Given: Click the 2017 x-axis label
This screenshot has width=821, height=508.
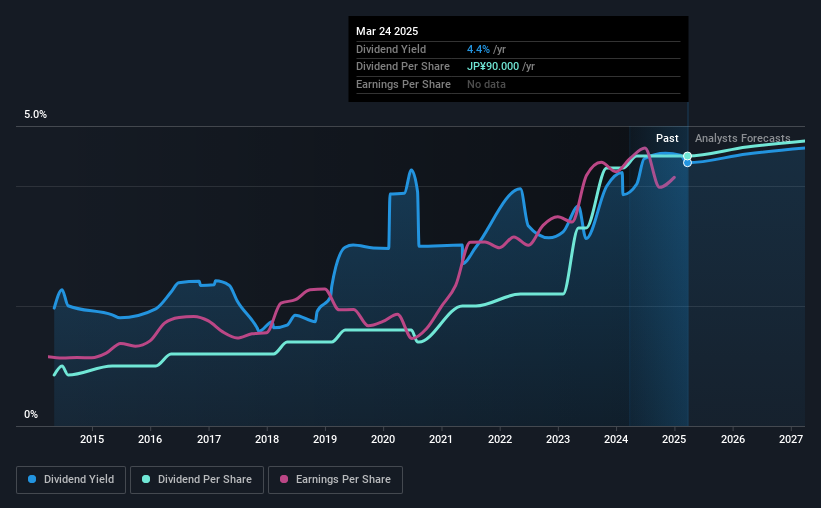Looking at the screenshot, I should [208, 439].
